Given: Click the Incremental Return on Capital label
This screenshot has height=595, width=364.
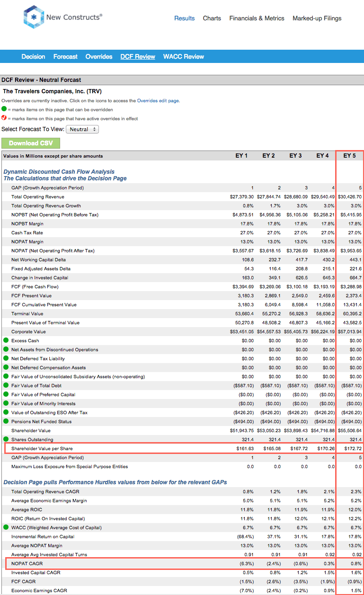Looking at the screenshot, I should click(x=43, y=536).
